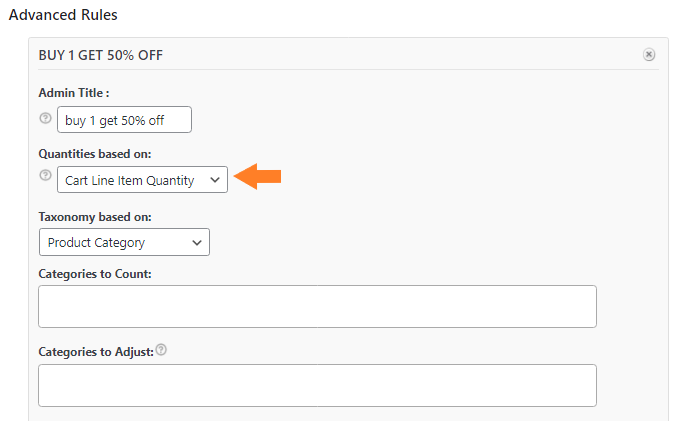Click inside the Categories to Count box
The width and height of the screenshot is (691, 421).
click(317, 306)
